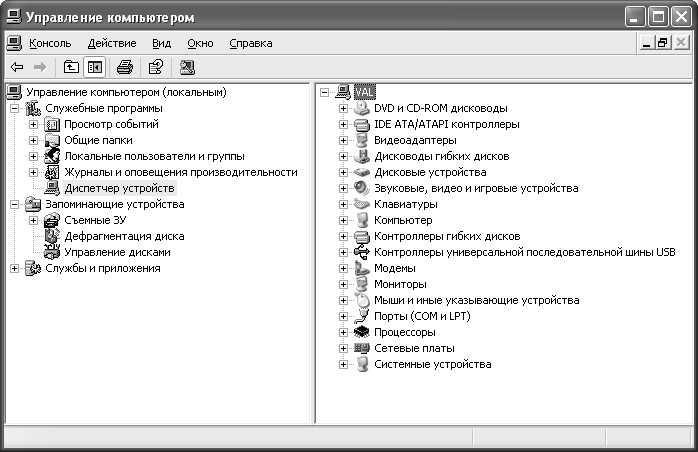Expand the Просмотр событий node
This screenshot has width=698, height=452.
click(33, 124)
